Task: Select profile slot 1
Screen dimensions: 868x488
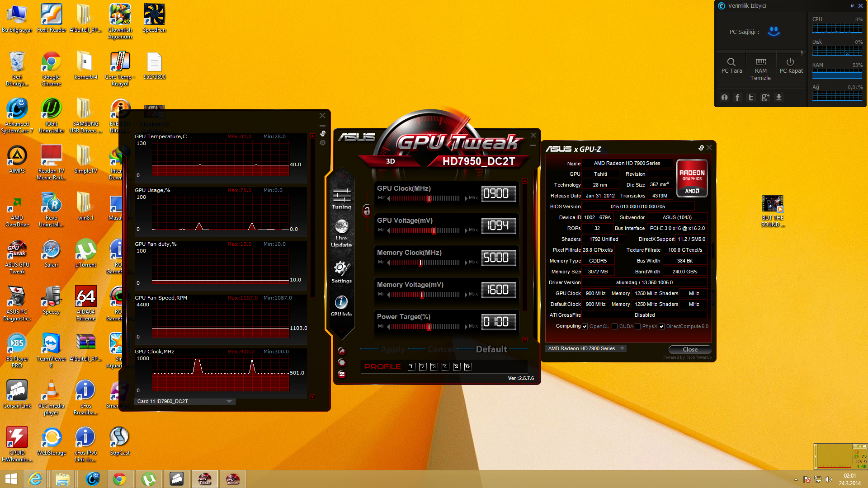Action: (411, 366)
